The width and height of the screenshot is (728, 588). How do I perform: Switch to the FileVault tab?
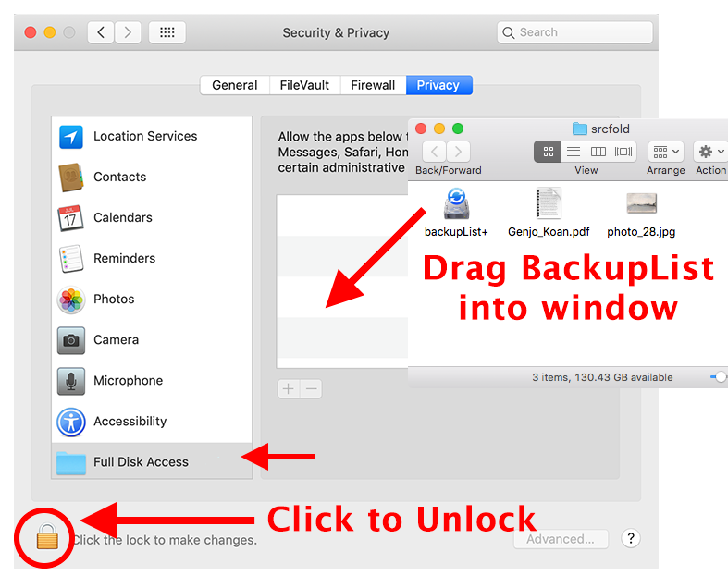pyautogui.click(x=304, y=85)
